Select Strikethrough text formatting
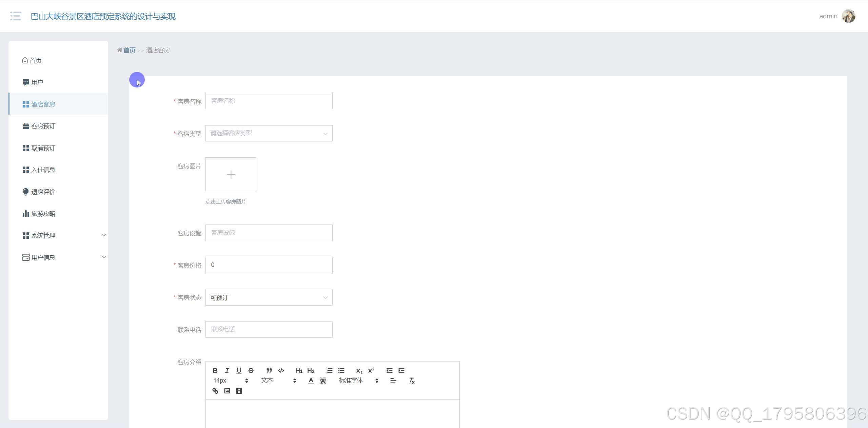Viewport: 868px width, 428px height. pyautogui.click(x=250, y=370)
